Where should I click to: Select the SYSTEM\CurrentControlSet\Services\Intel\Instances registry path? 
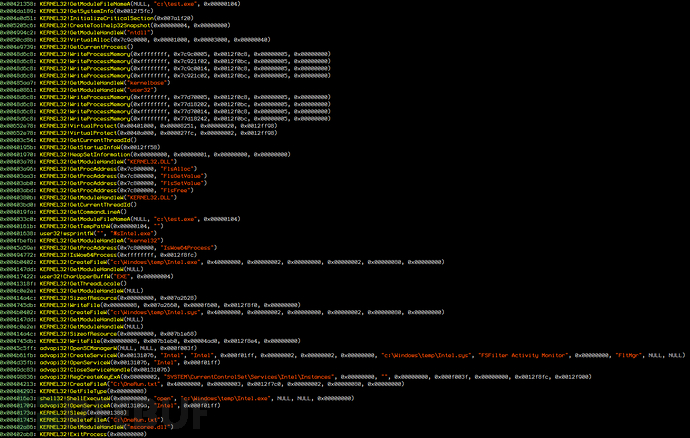point(249,377)
